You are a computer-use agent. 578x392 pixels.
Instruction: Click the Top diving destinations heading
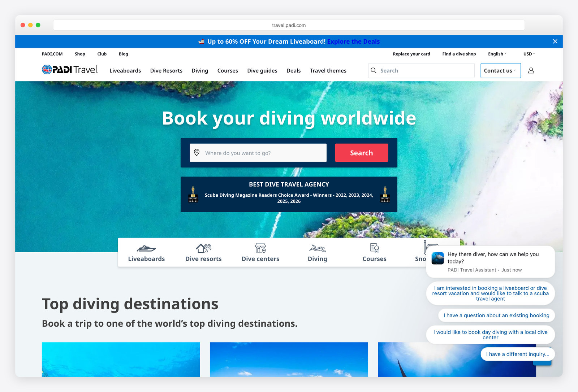click(130, 304)
